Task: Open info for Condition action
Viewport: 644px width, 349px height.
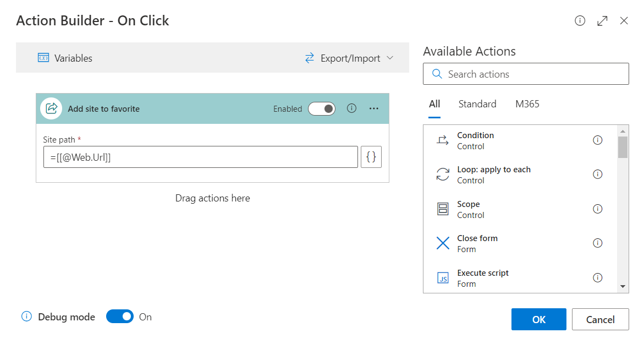Action: tap(598, 140)
